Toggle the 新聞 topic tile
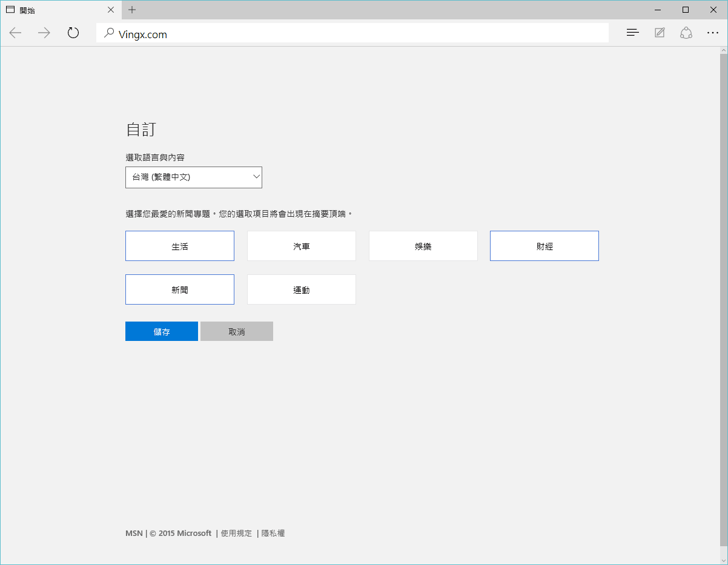Image resolution: width=728 pixels, height=565 pixels. pyautogui.click(x=180, y=289)
